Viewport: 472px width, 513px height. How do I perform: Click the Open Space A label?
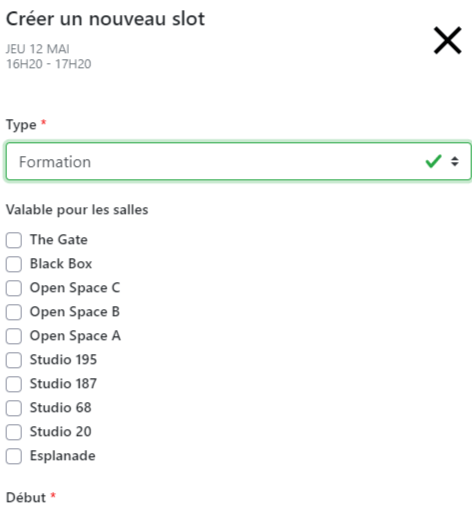[x=75, y=336]
